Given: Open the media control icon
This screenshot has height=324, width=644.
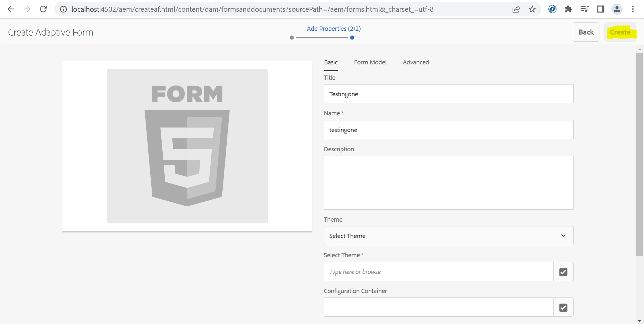Looking at the screenshot, I should [585, 9].
